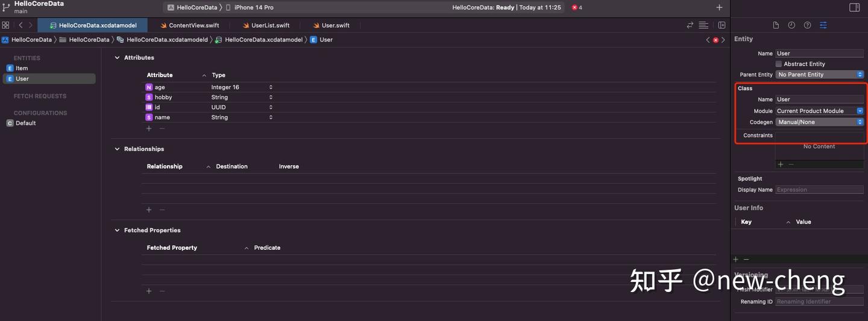The width and height of the screenshot is (868, 321).
Task: Jump to next issue arrow
Action: (723, 40)
